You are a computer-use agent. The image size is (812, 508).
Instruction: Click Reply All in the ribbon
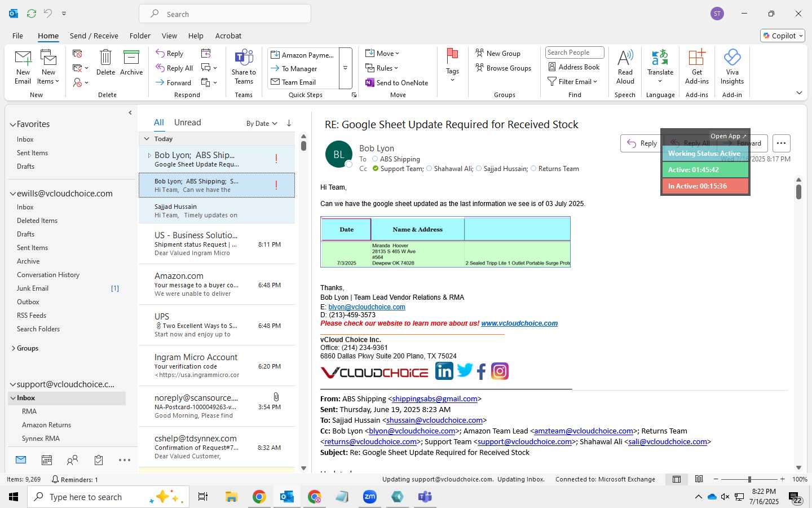(x=175, y=68)
